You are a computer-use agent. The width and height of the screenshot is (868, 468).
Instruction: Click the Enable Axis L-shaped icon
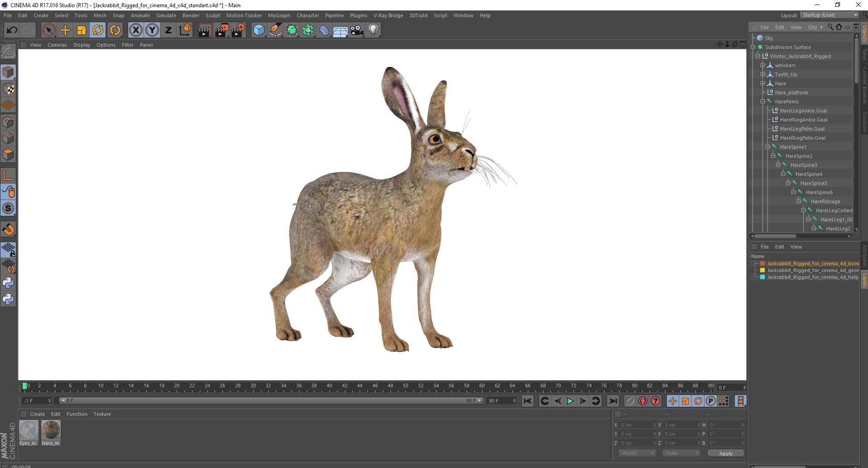point(8,175)
